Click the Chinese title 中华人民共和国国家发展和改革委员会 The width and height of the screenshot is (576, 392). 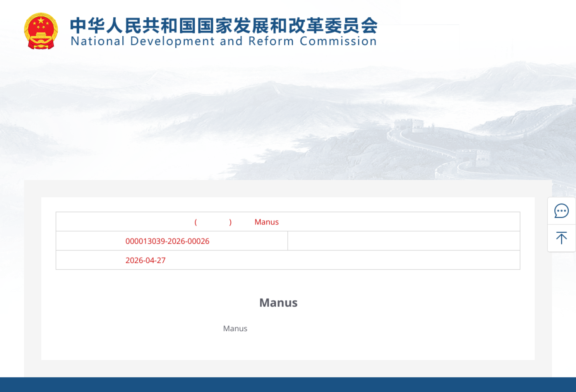coord(224,26)
